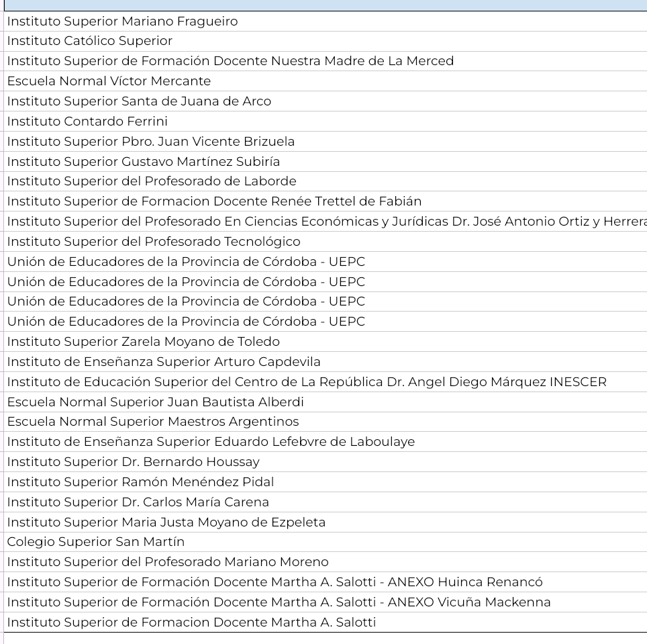Viewport: 647px width, 644px height.
Task: Click Instituto Contardo Ferrini cell
Action: pyautogui.click(x=326, y=122)
